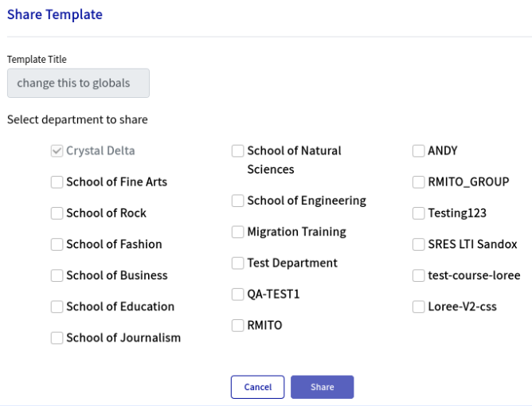Check the test-course-loree checkbox
Image resolution: width=532 pixels, height=406 pixels.
point(419,275)
